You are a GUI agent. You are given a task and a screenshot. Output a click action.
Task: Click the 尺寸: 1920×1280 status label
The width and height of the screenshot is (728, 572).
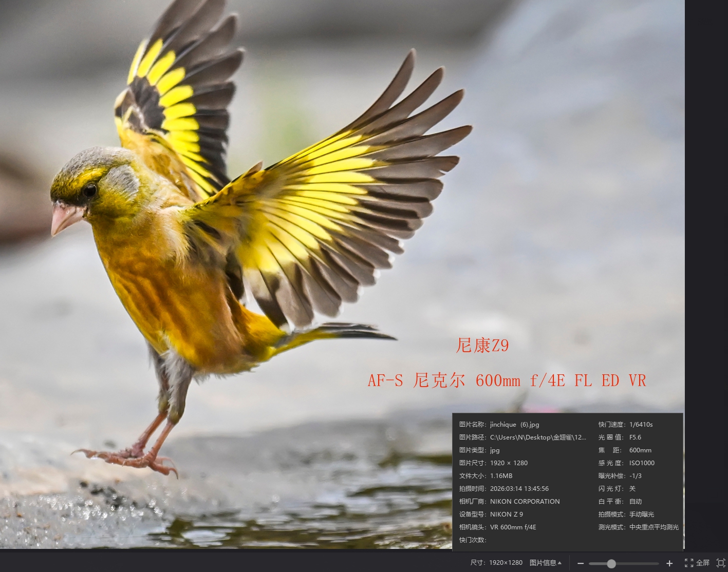click(x=496, y=563)
